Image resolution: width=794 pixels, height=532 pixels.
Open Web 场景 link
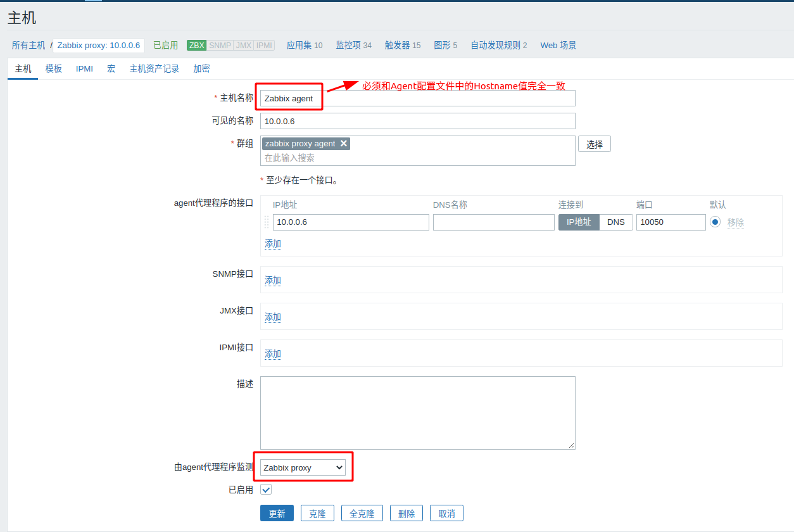[x=558, y=46]
